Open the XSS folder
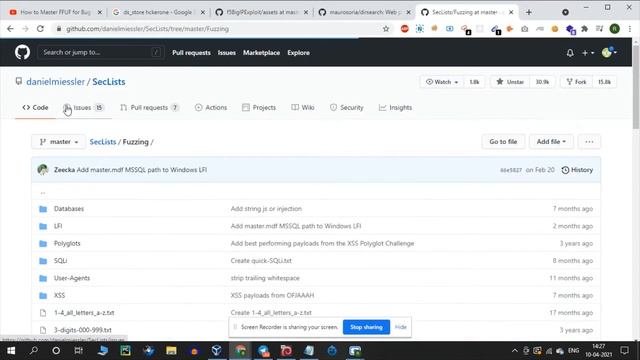640x360 pixels. coord(59,296)
